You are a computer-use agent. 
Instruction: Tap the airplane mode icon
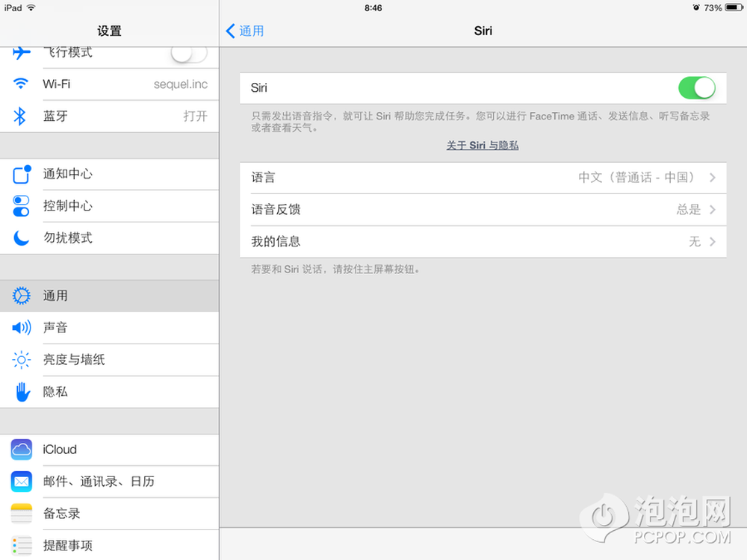21,52
